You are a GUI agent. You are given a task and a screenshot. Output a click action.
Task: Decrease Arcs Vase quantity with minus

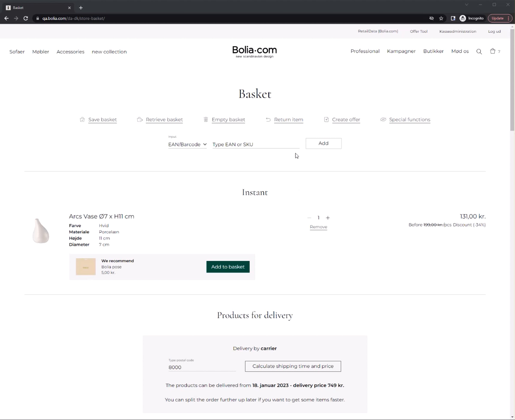tap(309, 218)
